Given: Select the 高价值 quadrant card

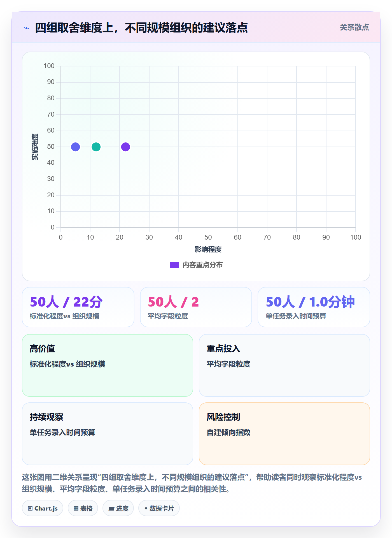Looking at the screenshot, I should point(108,365).
